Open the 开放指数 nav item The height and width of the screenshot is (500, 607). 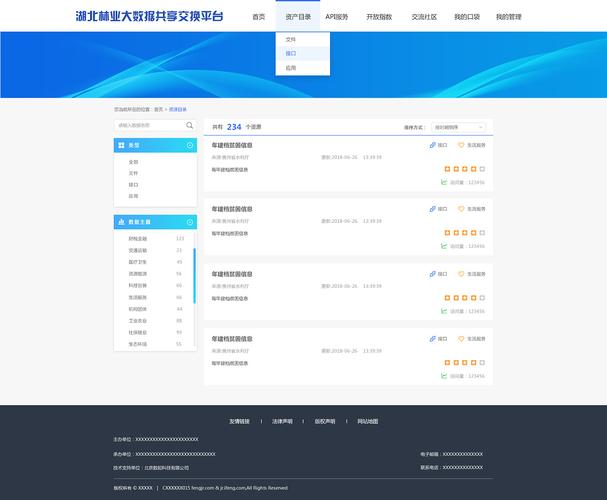point(379,17)
